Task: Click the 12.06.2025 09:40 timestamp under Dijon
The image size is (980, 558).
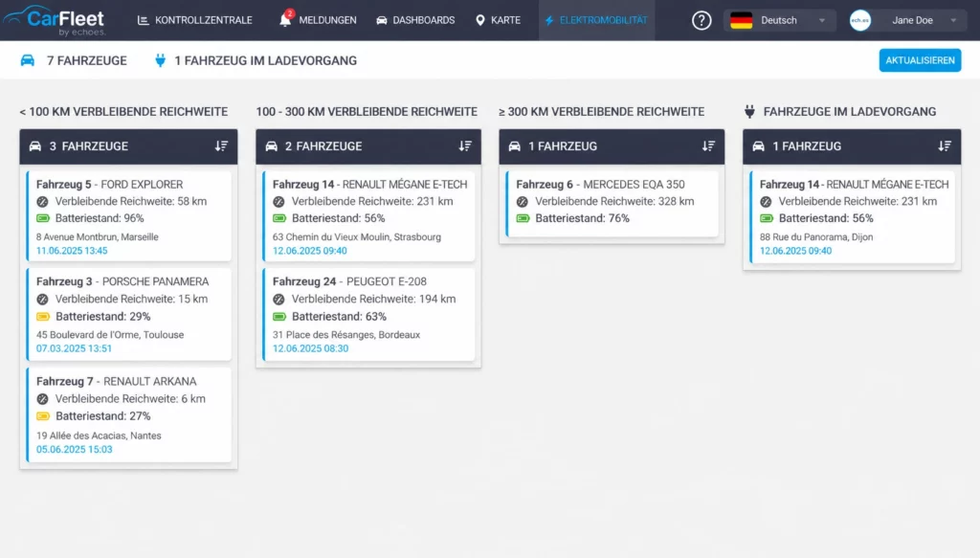Action: [795, 251]
